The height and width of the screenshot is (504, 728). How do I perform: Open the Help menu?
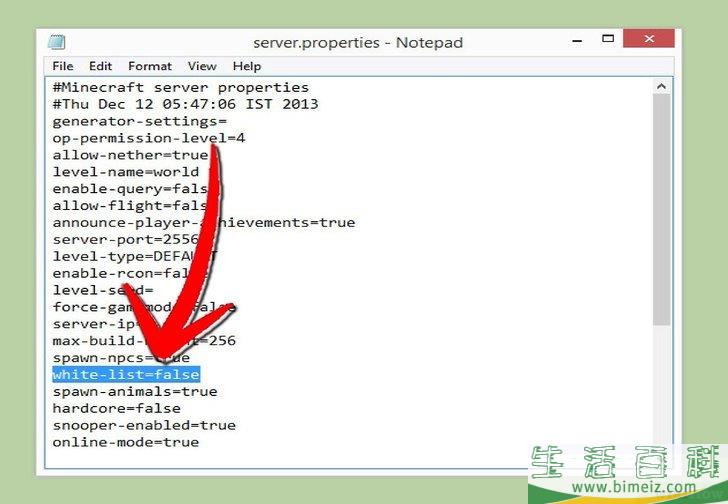click(247, 66)
